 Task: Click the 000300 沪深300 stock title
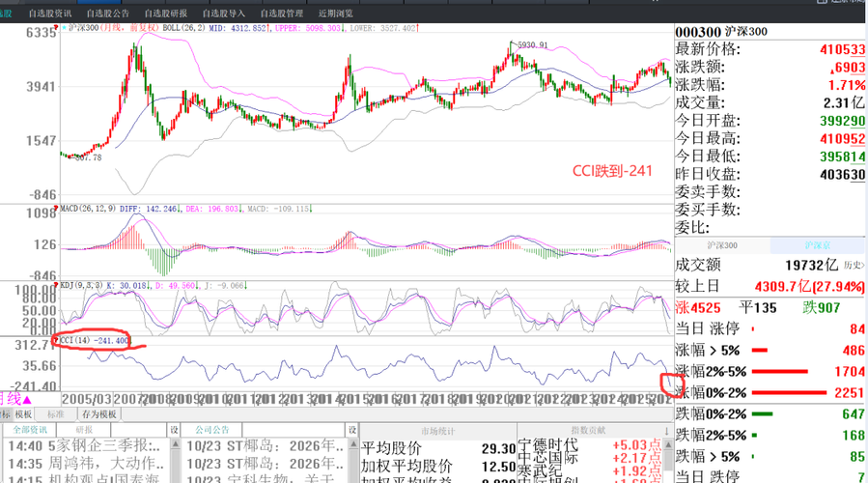tap(721, 32)
